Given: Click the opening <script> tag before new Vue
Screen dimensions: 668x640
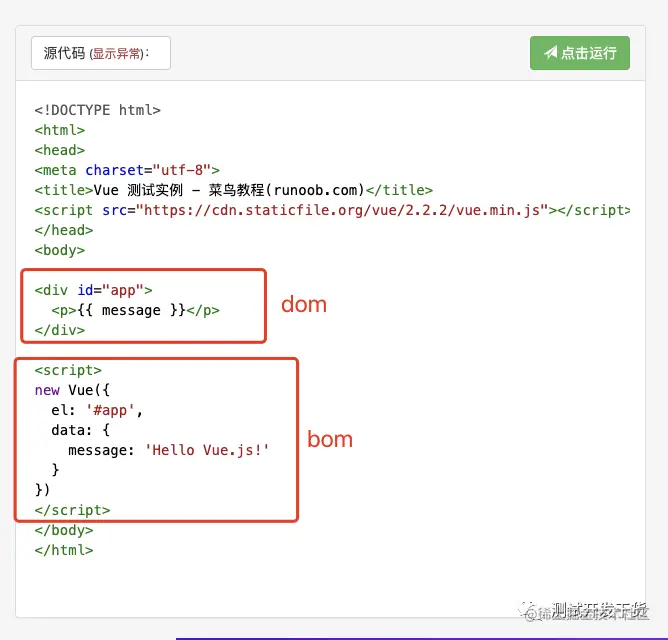Looking at the screenshot, I should coord(68,370).
